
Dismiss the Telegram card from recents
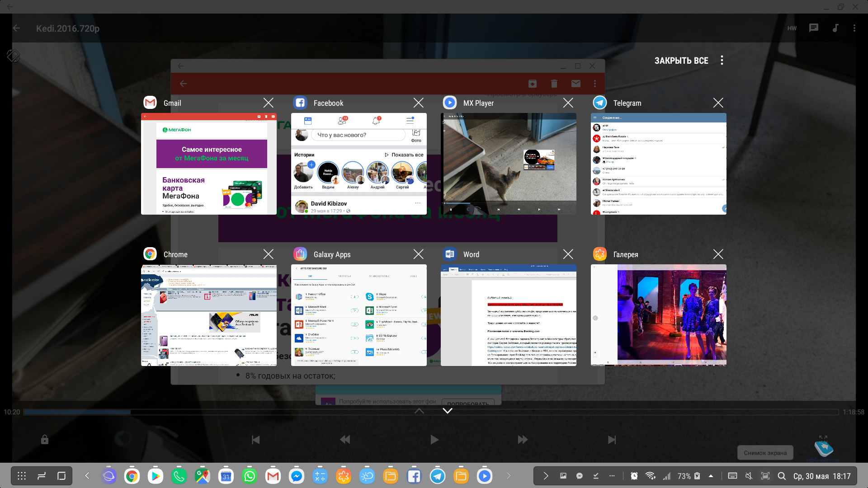coord(718,103)
